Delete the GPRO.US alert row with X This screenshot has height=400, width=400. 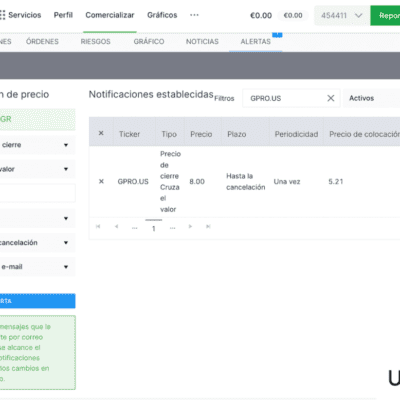[x=101, y=181]
